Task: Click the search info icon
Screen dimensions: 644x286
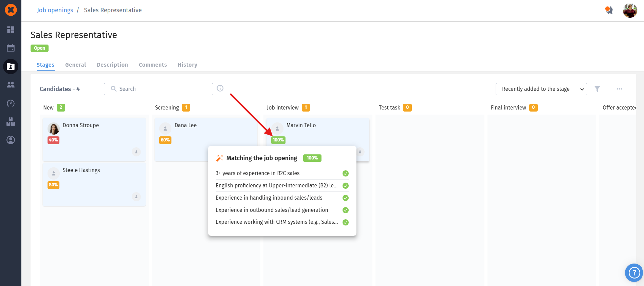Action: [220, 88]
